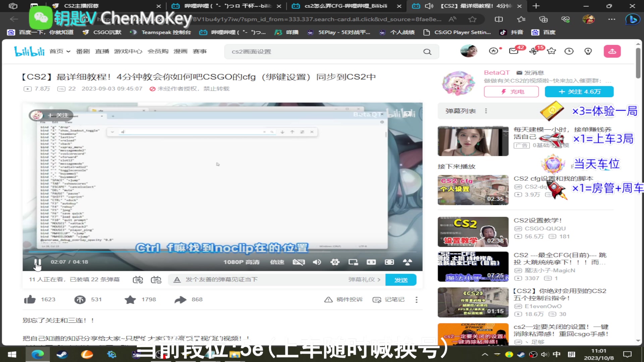
Task: Click the bilibili search box
Action: pos(322,52)
